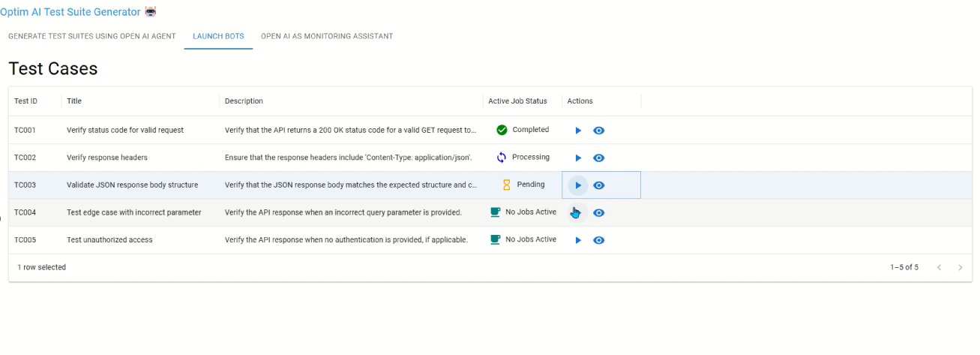Click the Optim AI Test Suite Generator title

(70, 12)
